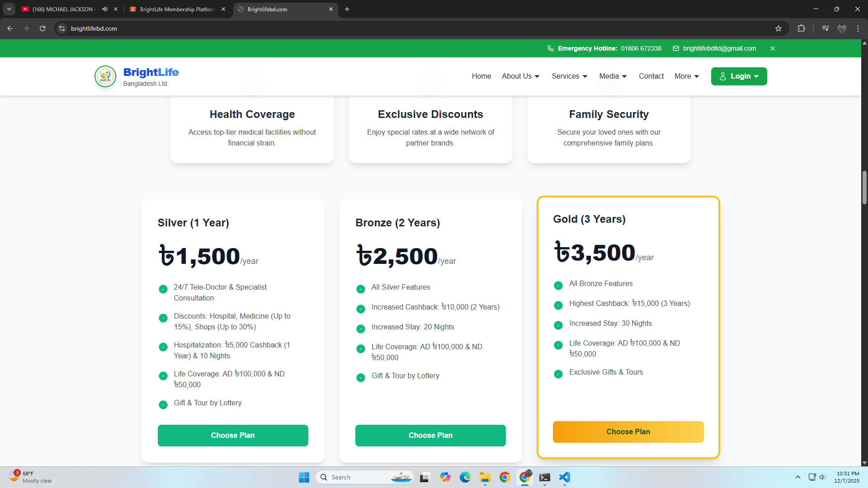The width and height of the screenshot is (868, 488).
Task: Open the Login dropdown button
Action: pos(739,76)
